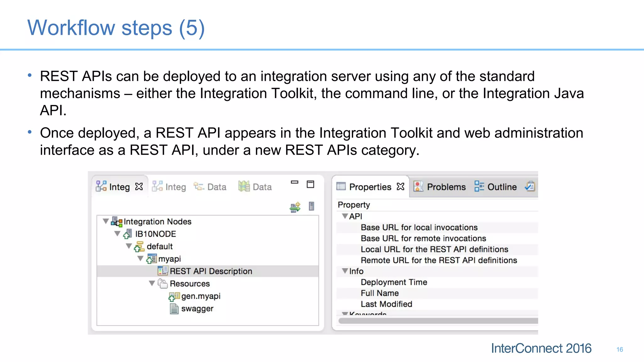Select gen.myapi in the tree
644x362 pixels.
click(x=201, y=296)
